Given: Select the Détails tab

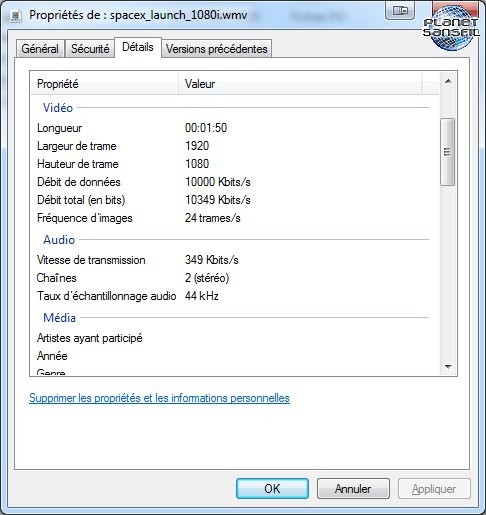Looking at the screenshot, I should coord(138,47).
